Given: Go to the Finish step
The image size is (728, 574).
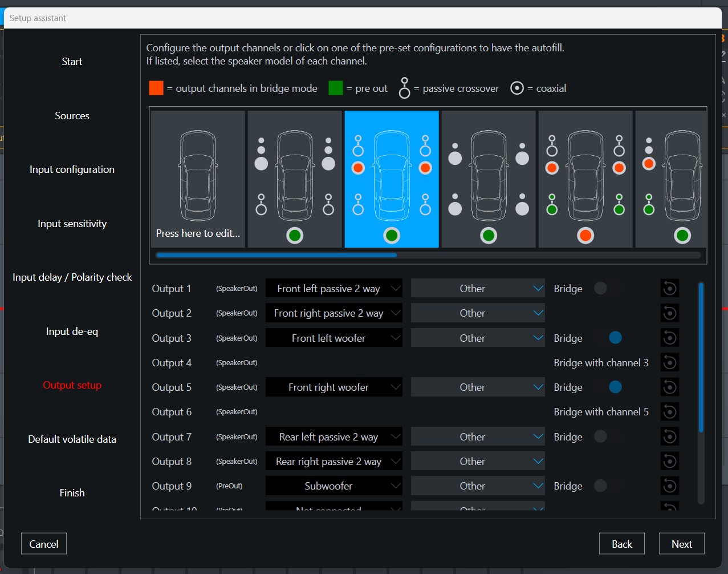Looking at the screenshot, I should click(72, 493).
